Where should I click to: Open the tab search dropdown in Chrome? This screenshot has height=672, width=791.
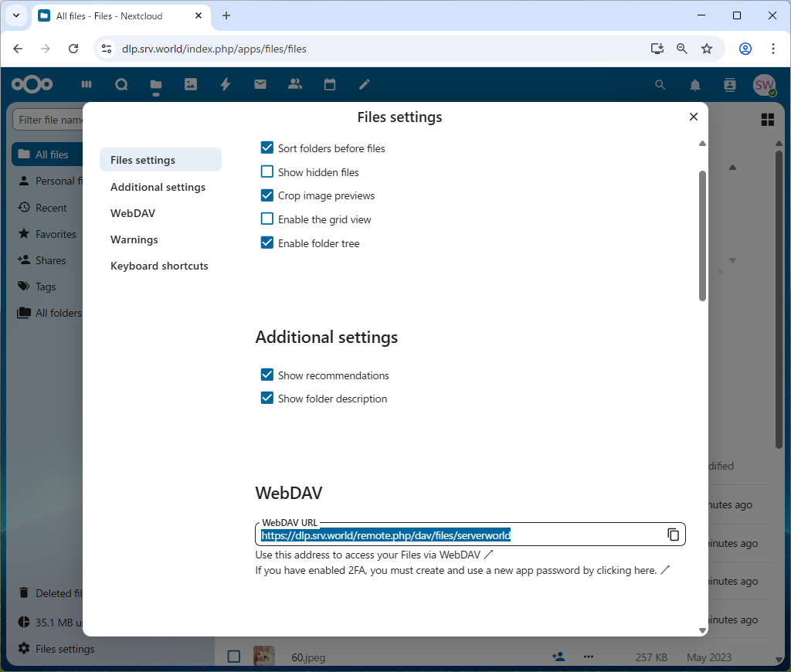pyautogui.click(x=16, y=15)
